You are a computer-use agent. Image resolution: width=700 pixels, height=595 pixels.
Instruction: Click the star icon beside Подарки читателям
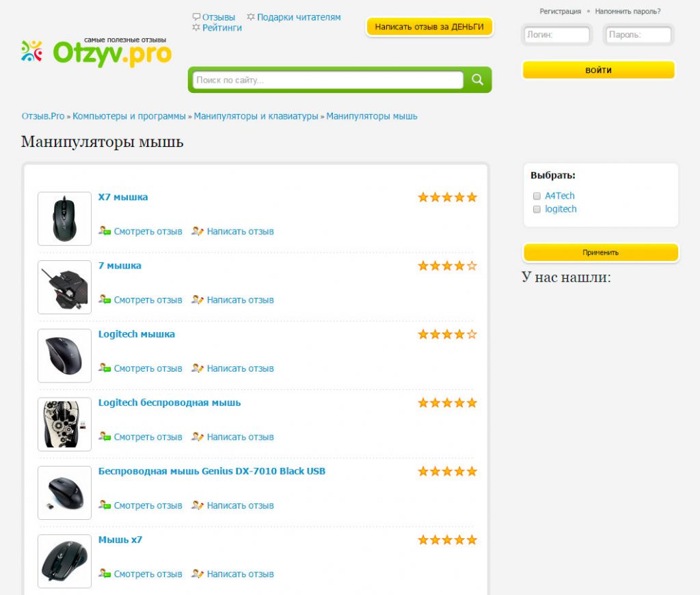point(251,17)
